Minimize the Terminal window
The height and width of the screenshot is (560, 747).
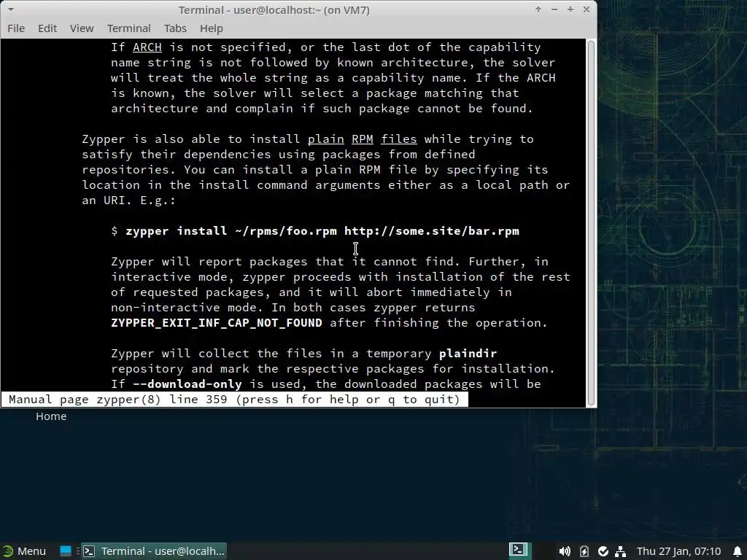[x=554, y=9]
